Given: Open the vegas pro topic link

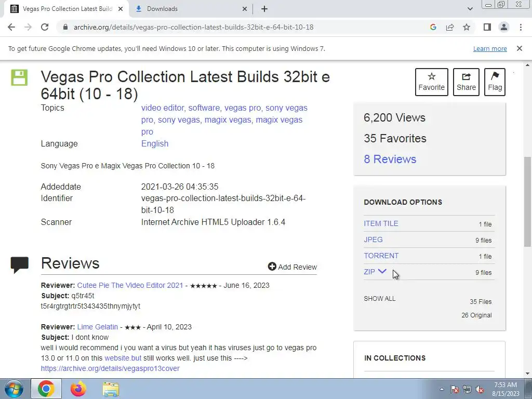Looking at the screenshot, I should pos(243,108).
